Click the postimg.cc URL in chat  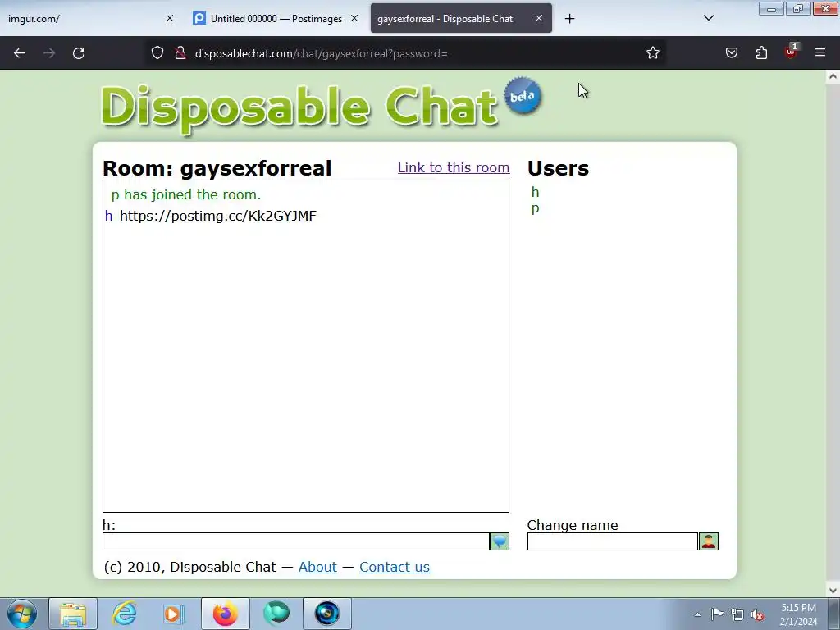(x=218, y=216)
